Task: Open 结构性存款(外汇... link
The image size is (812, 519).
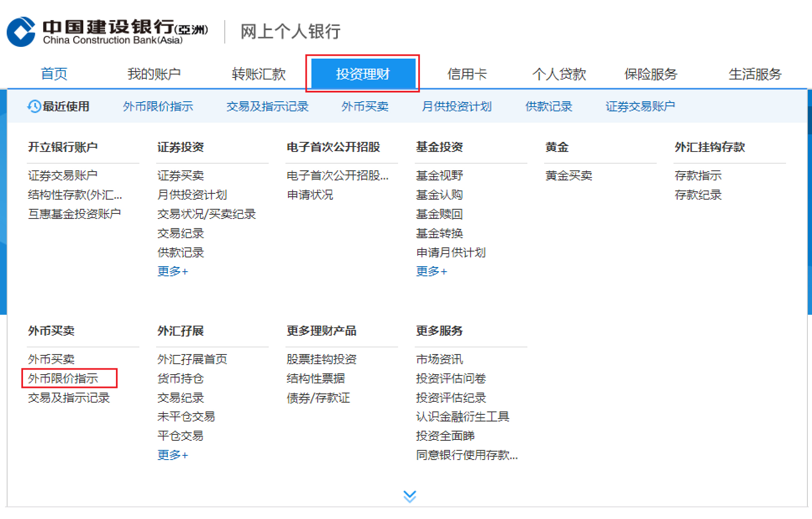Action: [x=75, y=195]
